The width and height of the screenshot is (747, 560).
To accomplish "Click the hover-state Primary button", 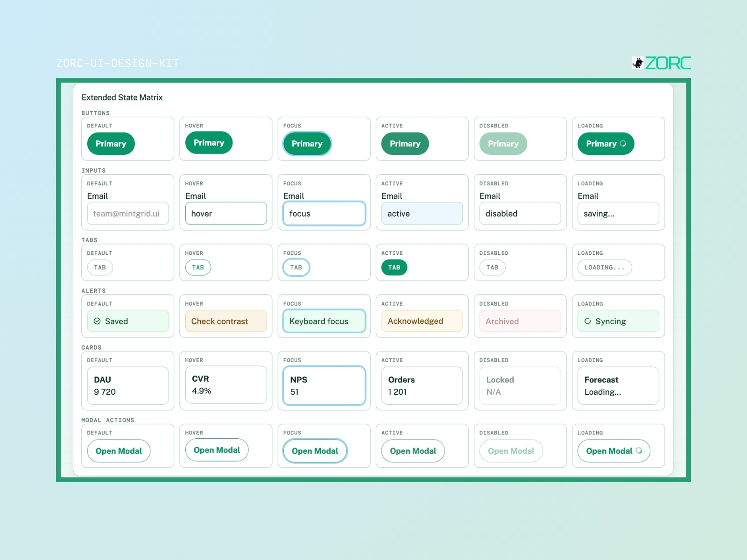I will [209, 143].
